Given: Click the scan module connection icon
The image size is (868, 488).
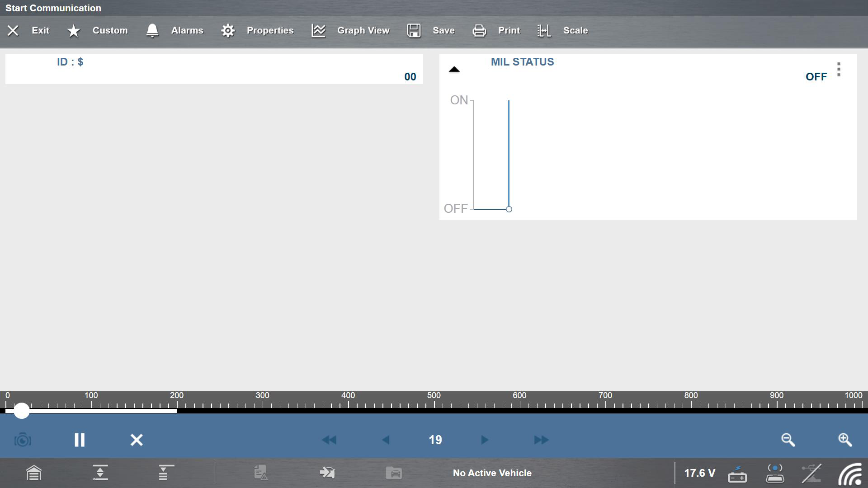Looking at the screenshot, I should click(x=775, y=473).
